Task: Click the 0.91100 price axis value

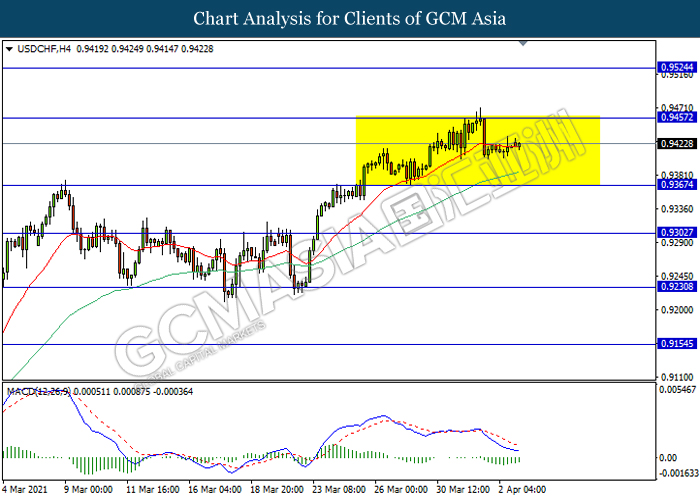Action: [677, 377]
